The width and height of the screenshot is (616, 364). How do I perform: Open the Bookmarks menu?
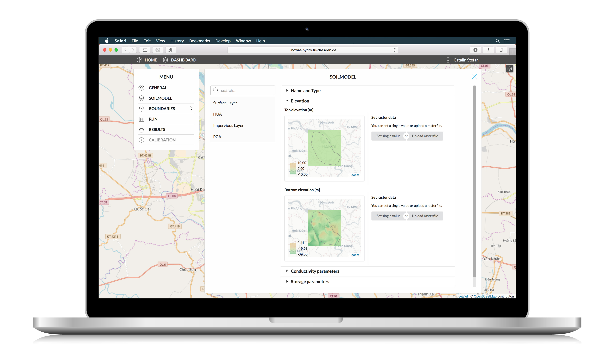click(199, 41)
